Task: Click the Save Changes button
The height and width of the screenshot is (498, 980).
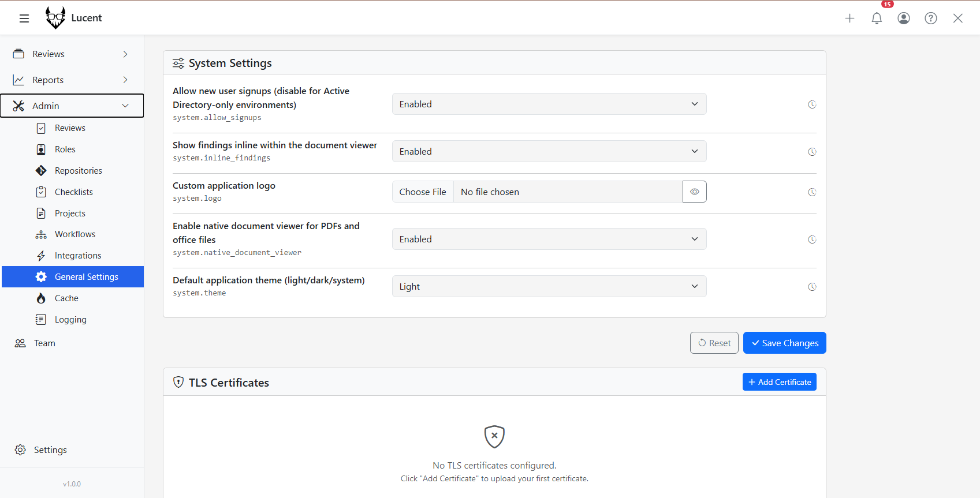Action: [785, 343]
